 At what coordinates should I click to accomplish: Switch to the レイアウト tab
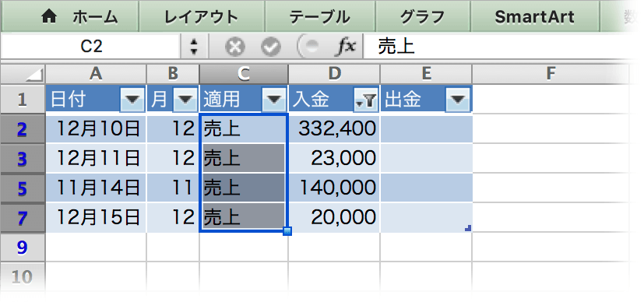point(202,17)
